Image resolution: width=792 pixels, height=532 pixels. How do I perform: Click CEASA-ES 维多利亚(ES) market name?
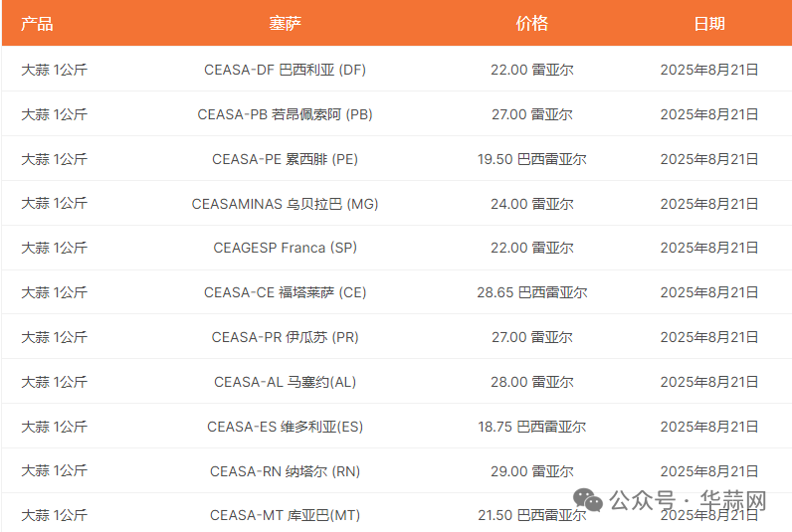[285, 427]
